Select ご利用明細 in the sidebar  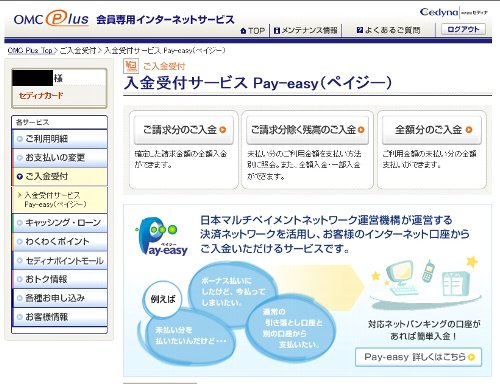60,139
